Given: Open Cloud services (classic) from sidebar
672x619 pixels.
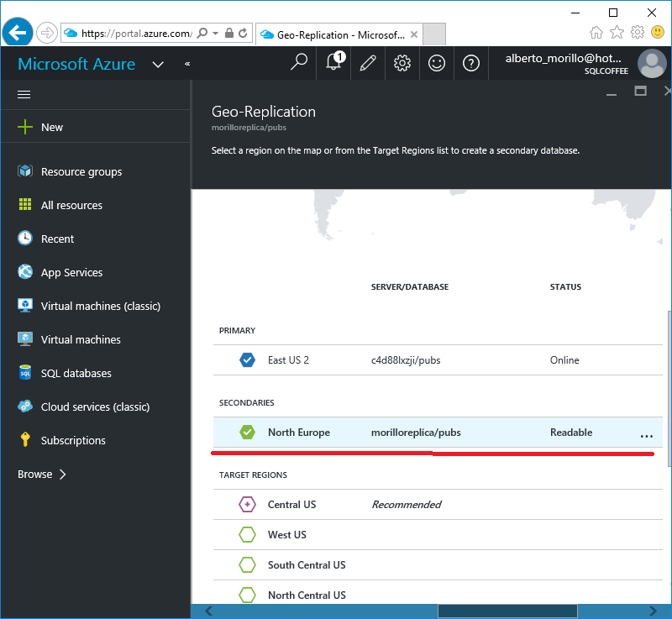Looking at the screenshot, I should point(95,407).
